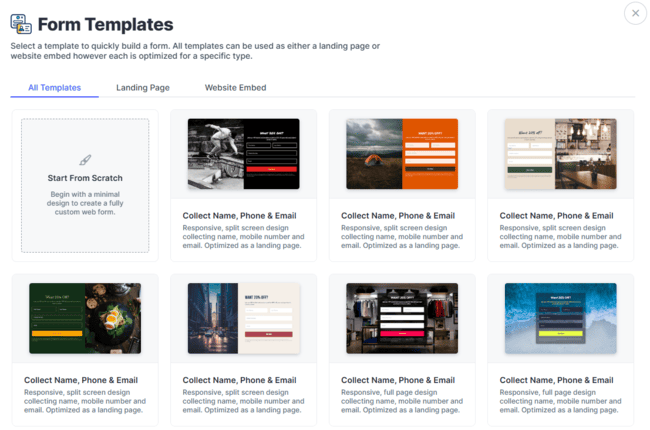This screenshot has height=430, width=650.
Task: Select the clothing store template thumbnail
Action: (402, 318)
